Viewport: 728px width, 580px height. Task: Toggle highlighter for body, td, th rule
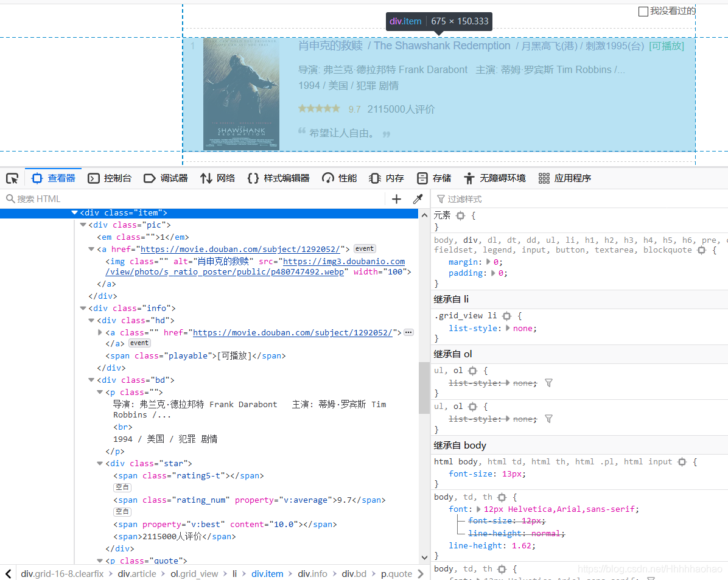[502, 497]
